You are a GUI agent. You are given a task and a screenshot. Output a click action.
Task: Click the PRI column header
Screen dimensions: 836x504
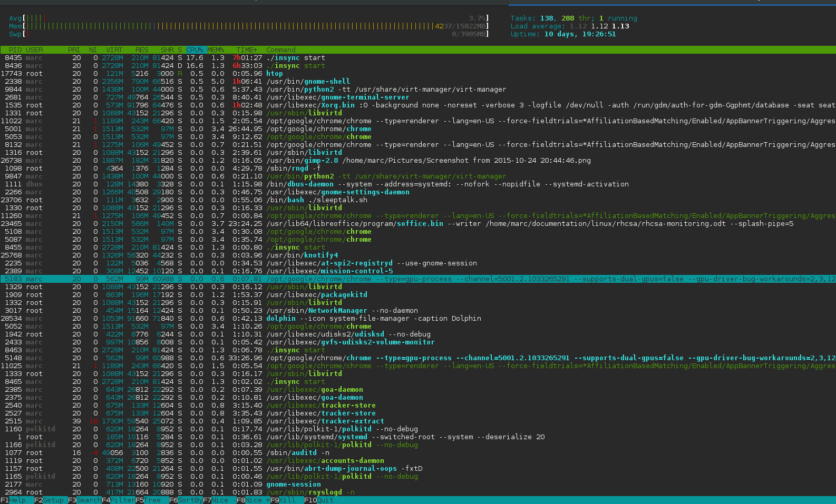[74, 50]
